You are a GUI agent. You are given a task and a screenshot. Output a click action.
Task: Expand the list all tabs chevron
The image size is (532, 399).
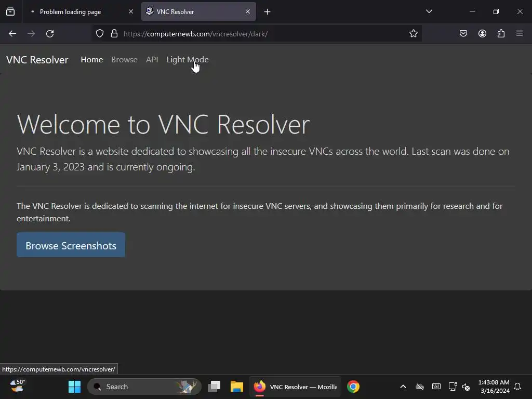pyautogui.click(x=429, y=11)
